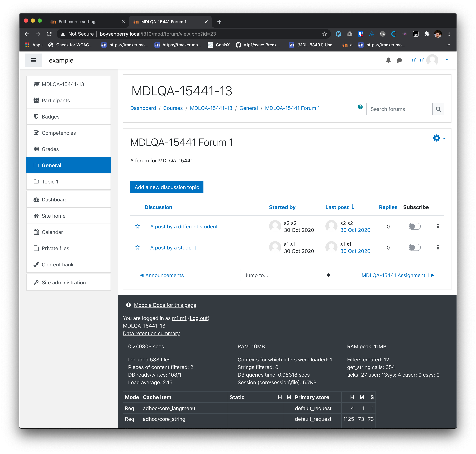Open the Apps bookmarks shortcut
476x454 pixels.
click(x=34, y=45)
